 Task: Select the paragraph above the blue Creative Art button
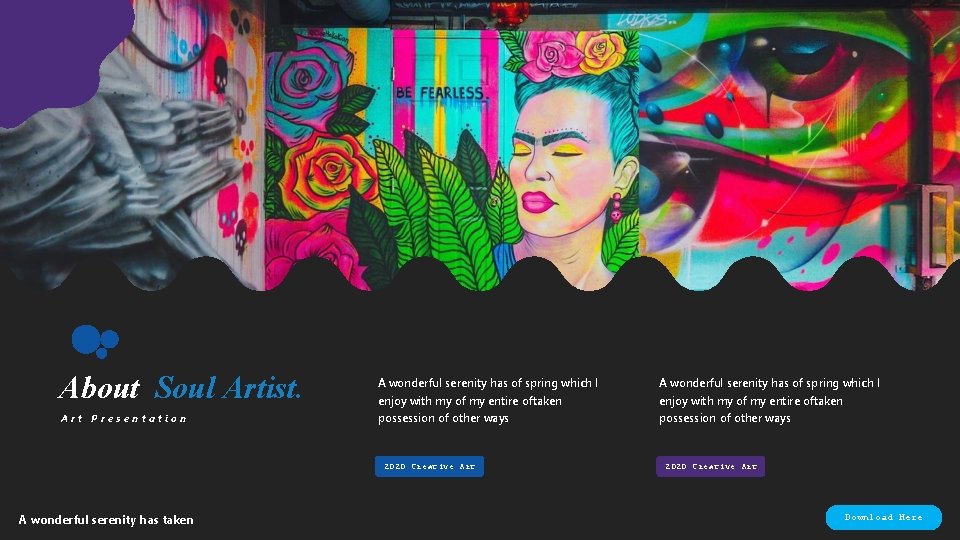pos(488,400)
